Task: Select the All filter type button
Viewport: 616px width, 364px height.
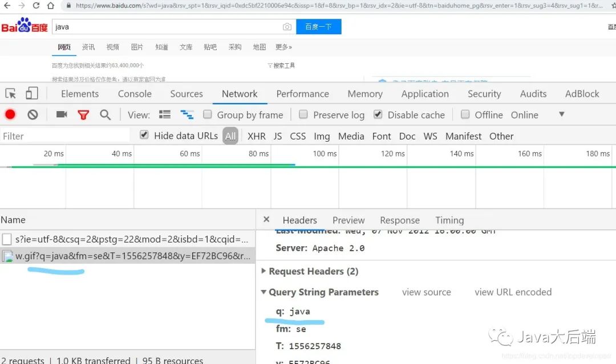Action: [230, 136]
